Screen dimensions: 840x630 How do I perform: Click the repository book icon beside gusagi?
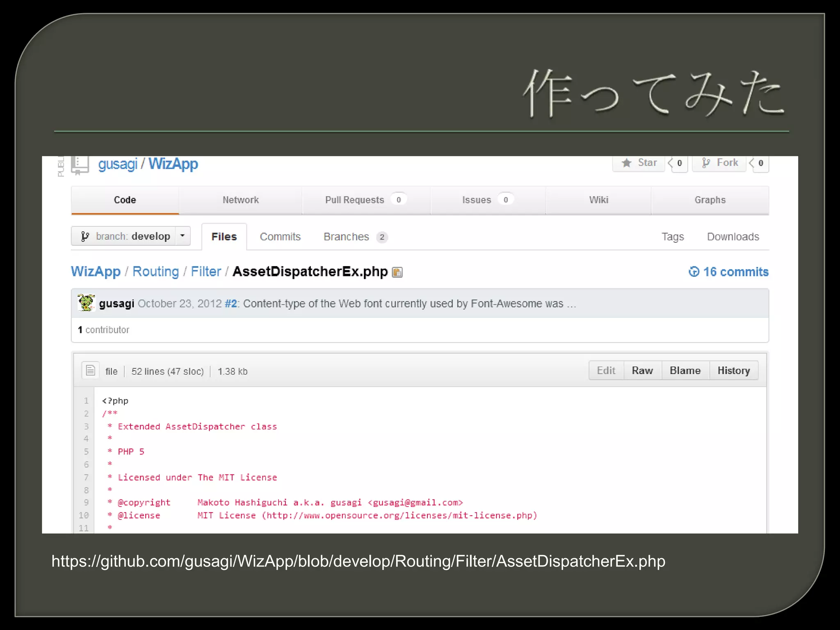[x=80, y=165]
